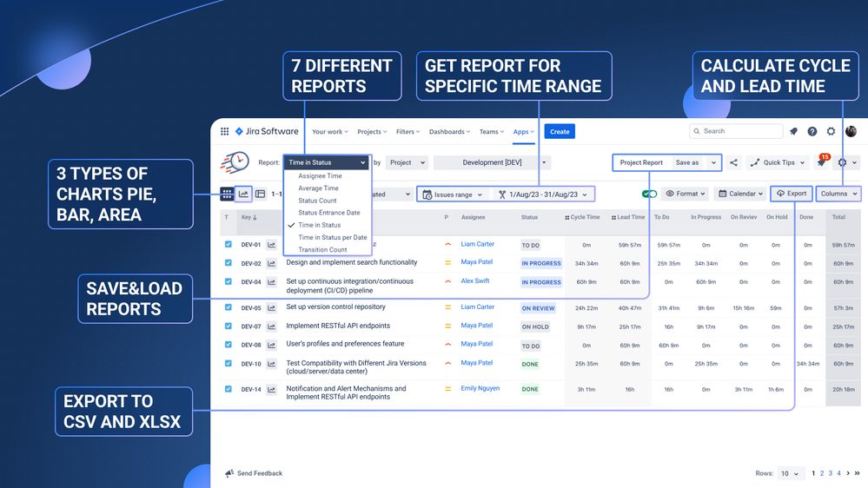The height and width of the screenshot is (488, 868).
Task: Open chart for DEV-04 row
Action: point(271,282)
